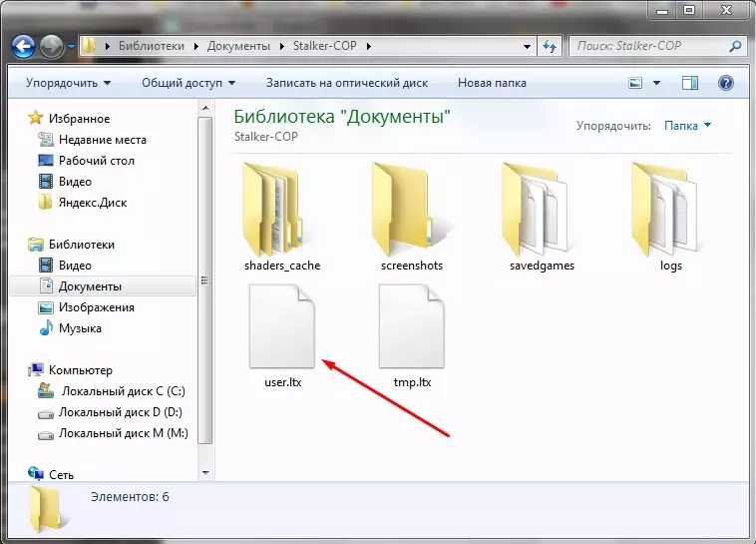Viewport: 756px width, 544px height.
Task: Open Локальный диск D (D:)
Action: tap(120, 412)
